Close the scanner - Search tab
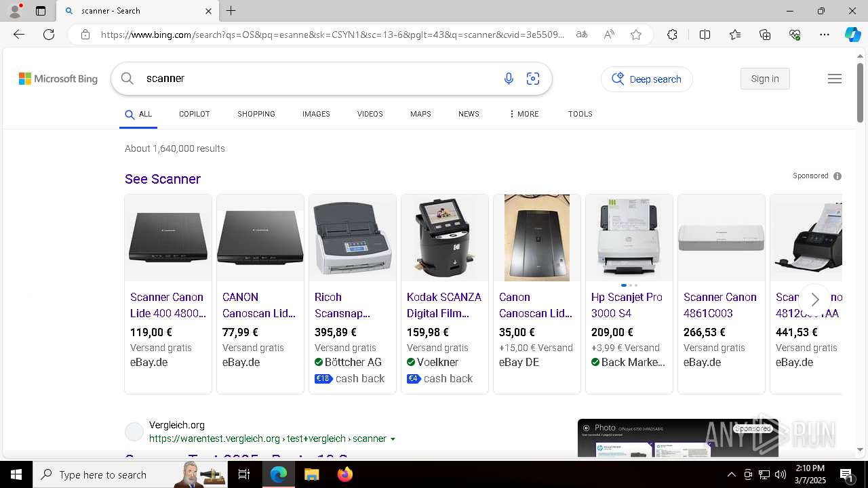868x488 pixels. coord(208,11)
